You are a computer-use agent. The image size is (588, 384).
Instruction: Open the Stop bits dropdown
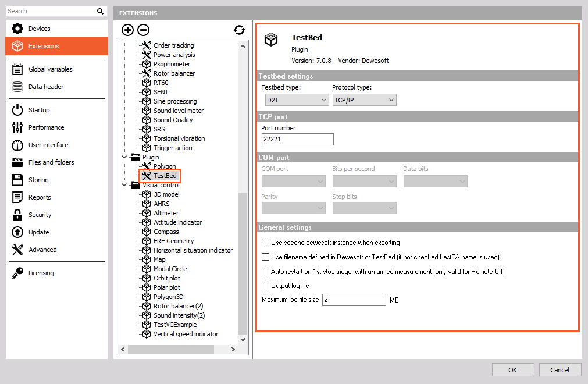click(365, 208)
